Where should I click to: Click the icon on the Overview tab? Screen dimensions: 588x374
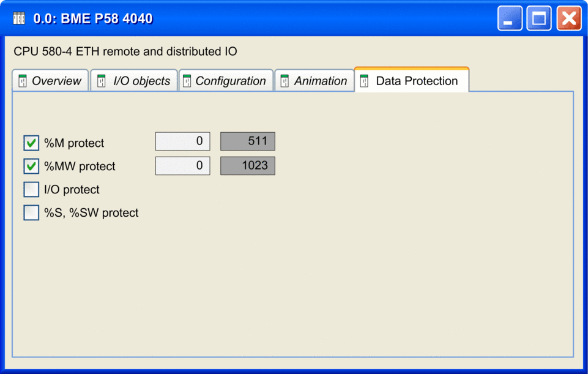[x=23, y=81]
